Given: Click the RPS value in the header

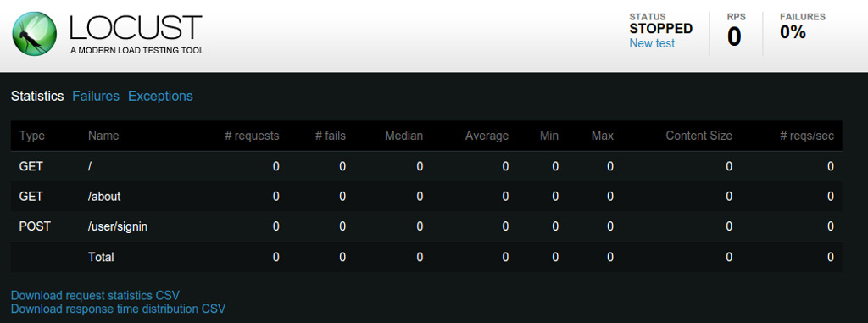Looking at the screenshot, I should pyautogui.click(x=734, y=37).
